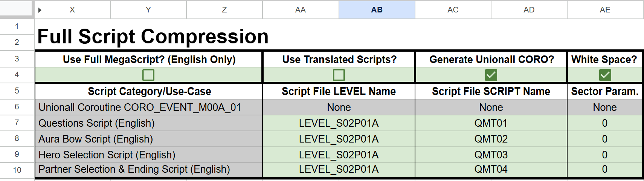Expand hidden columns arrow before column X

40,10
